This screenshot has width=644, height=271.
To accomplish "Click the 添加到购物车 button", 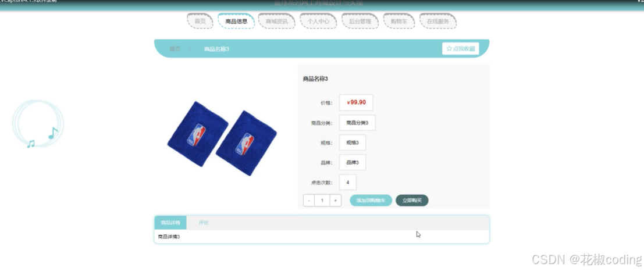I will [x=371, y=201].
